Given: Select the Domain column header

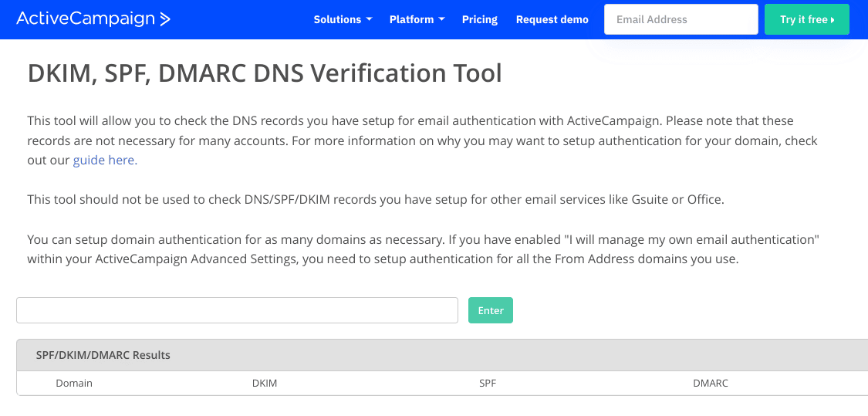Looking at the screenshot, I should point(74,383).
